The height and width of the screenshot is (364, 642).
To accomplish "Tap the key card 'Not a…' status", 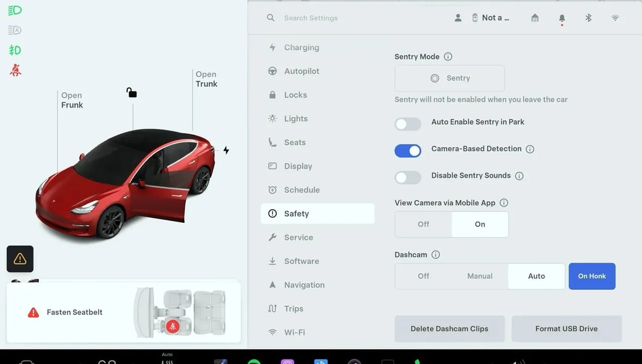I will coord(491,18).
